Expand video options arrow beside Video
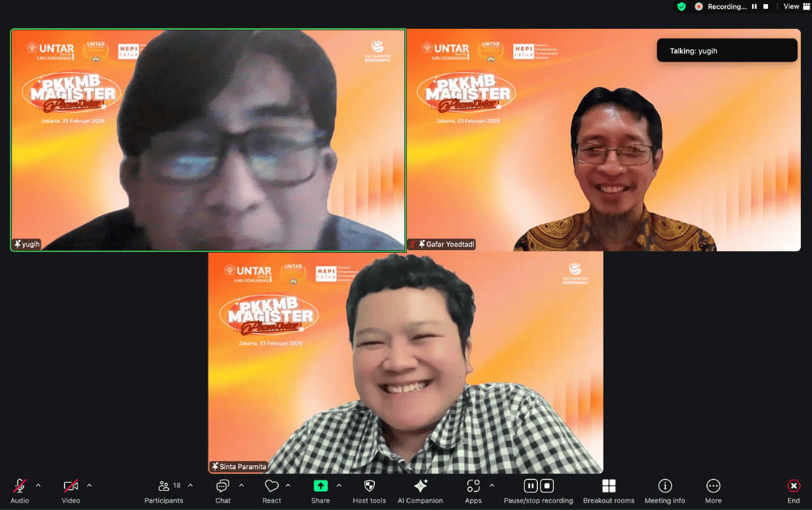The width and height of the screenshot is (812, 510). coord(89,485)
